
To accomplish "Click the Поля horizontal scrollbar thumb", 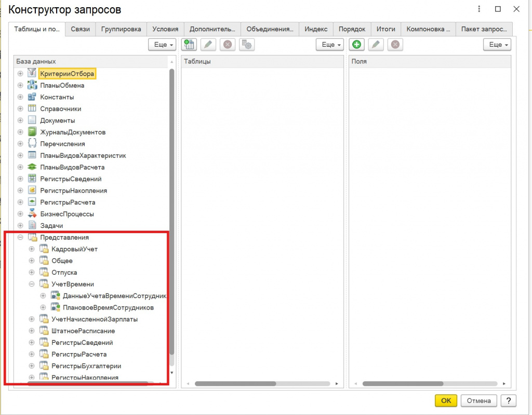I will pos(403,383).
